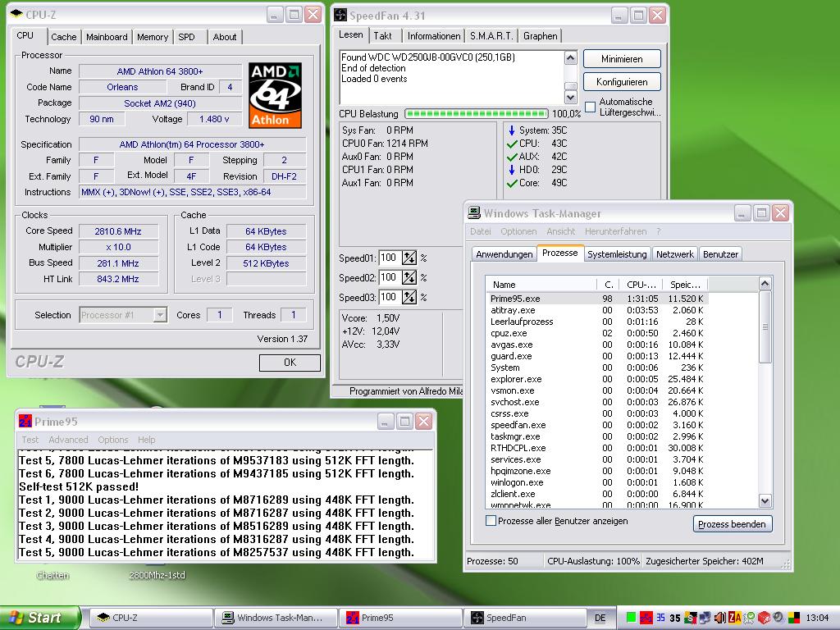Click the process list scroll-down arrow
Image resolution: width=840 pixels, height=630 pixels.
coord(765,501)
